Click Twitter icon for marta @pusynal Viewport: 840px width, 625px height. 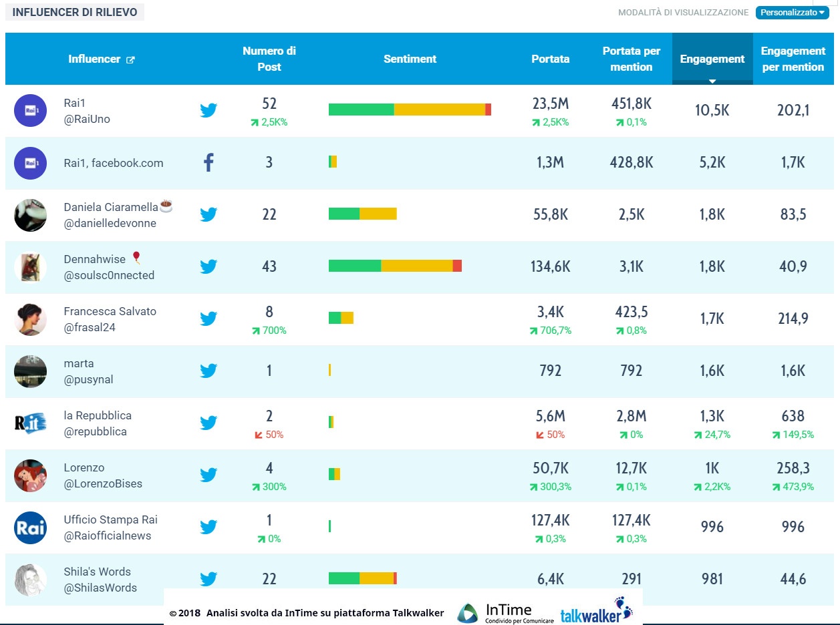(208, 371)
